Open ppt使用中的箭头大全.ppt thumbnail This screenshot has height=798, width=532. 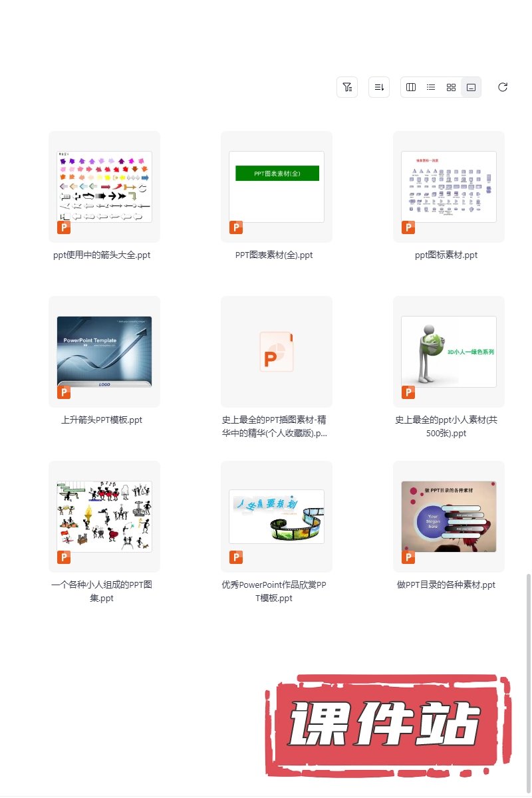tap(104, 187)
